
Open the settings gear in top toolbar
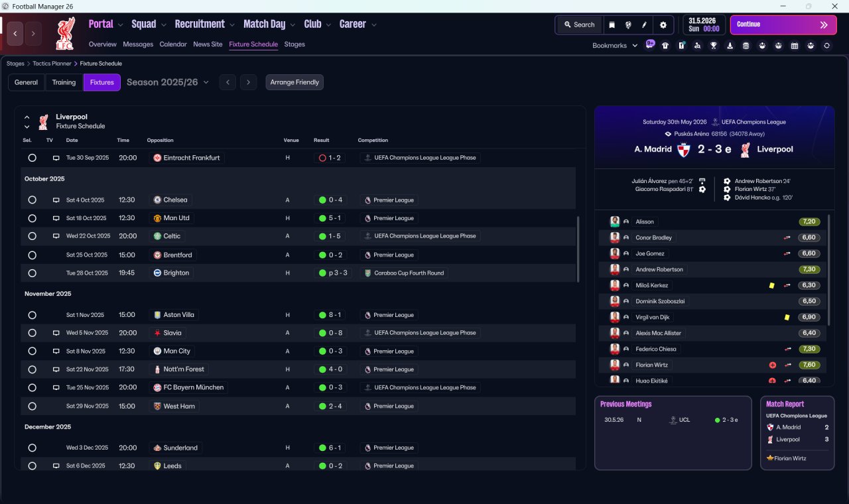663,25
